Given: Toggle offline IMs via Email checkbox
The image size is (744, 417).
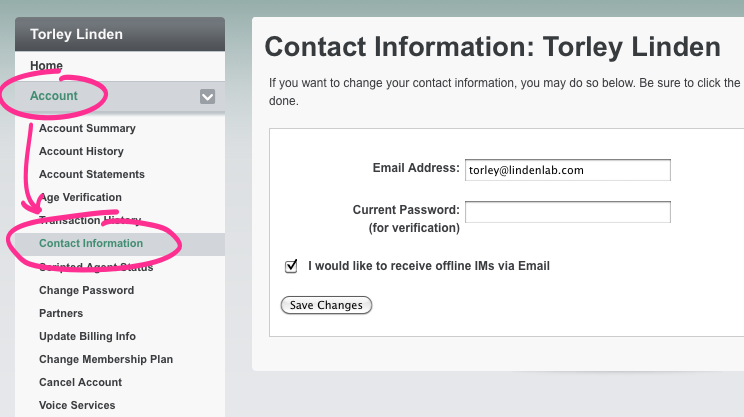Looking at the screenshot, I should coord(292,266).
